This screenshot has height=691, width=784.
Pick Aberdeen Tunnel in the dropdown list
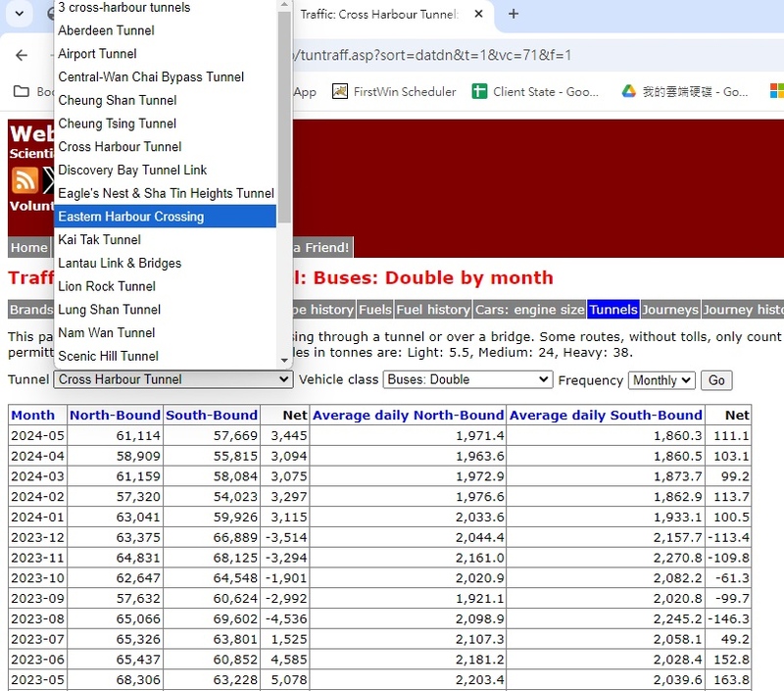pyautogui.click(x=106, y=30)
